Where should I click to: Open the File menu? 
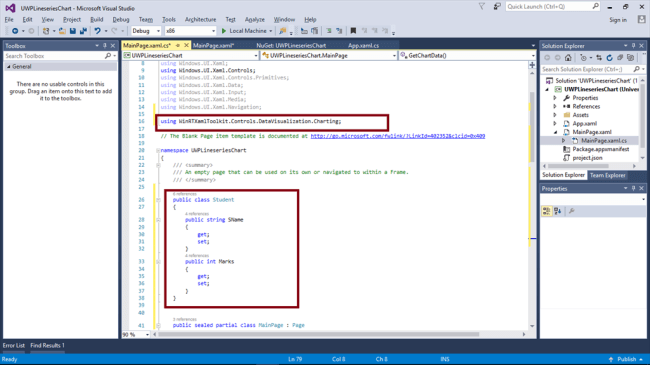pos(9,19)
